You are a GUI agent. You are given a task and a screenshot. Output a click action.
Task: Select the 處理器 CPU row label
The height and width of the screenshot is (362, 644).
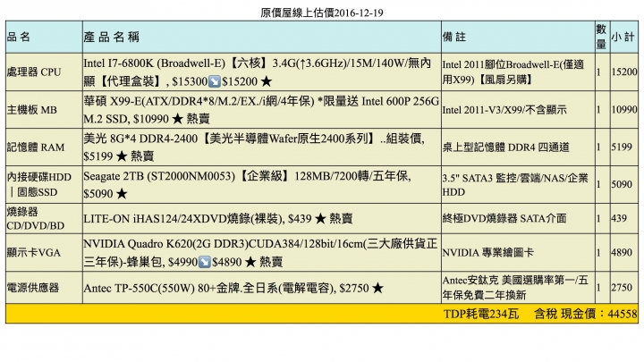(34, 72)
